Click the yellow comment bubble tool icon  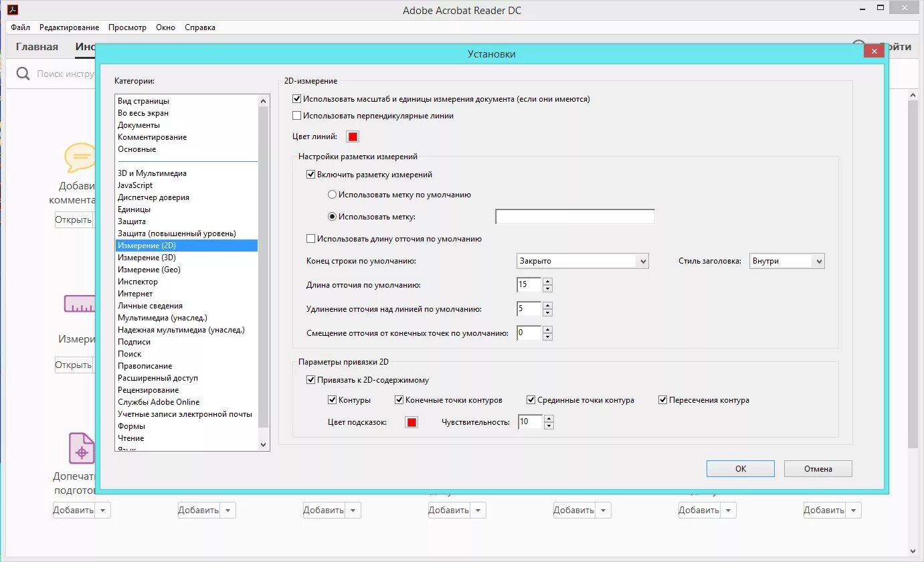click(80, 159)
